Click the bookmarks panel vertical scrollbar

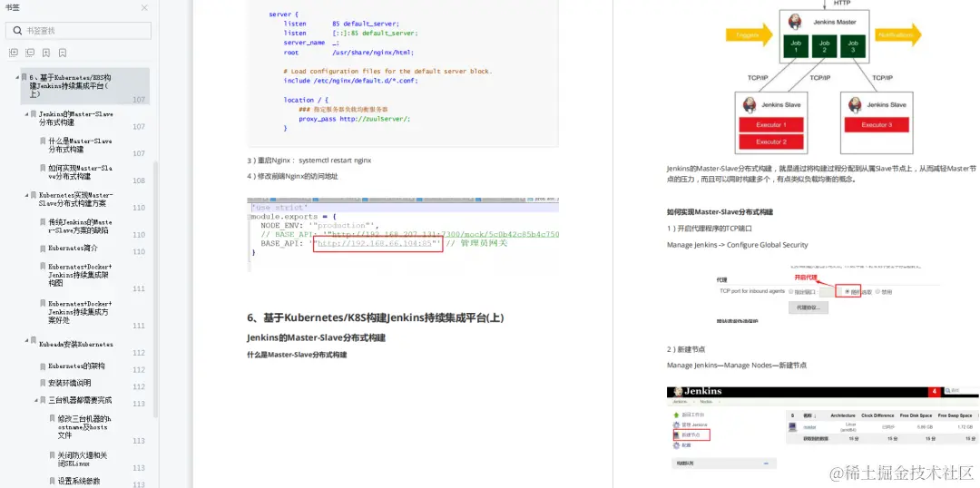(x=156, y=288)
